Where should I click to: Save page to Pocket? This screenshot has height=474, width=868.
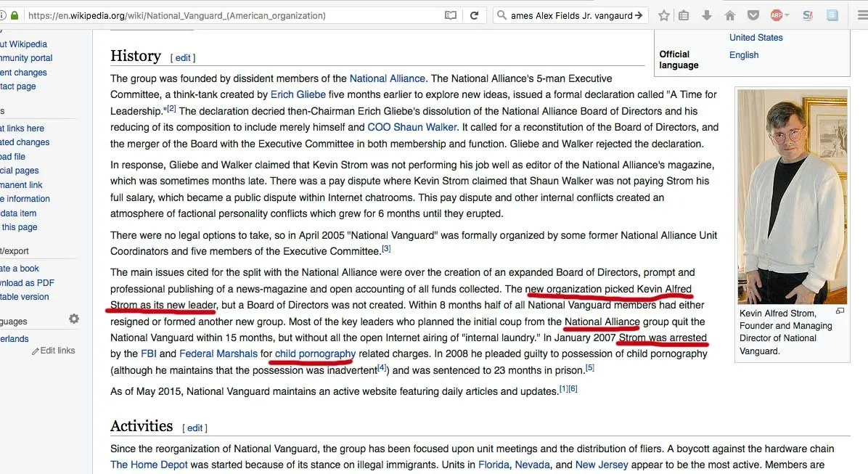[753, 15]
